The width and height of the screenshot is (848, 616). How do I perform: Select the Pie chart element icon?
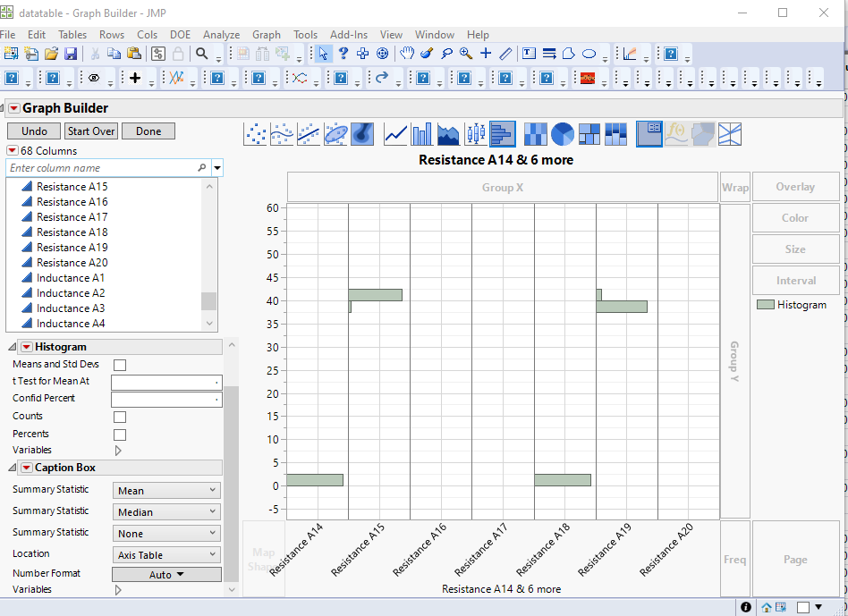coord(563,134)
